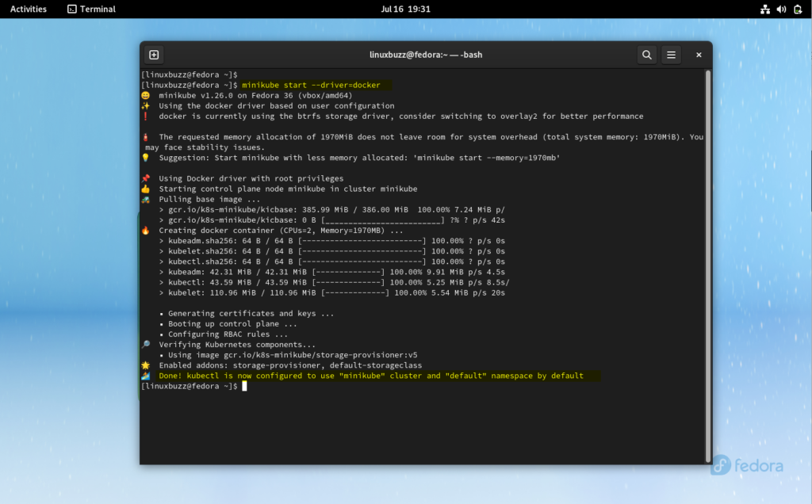Click 'Creating docker container (CPUs=2, Memory=1970MB)'

click(x=281, y=231)
